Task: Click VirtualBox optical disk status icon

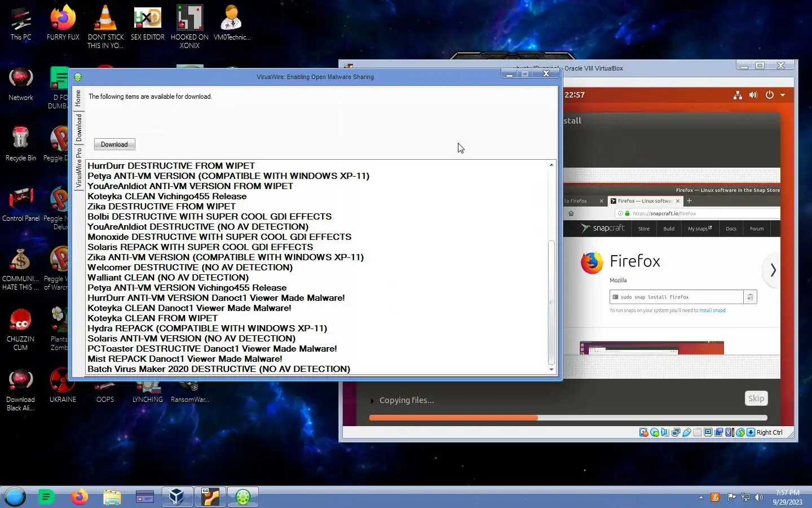Action: 655,432
